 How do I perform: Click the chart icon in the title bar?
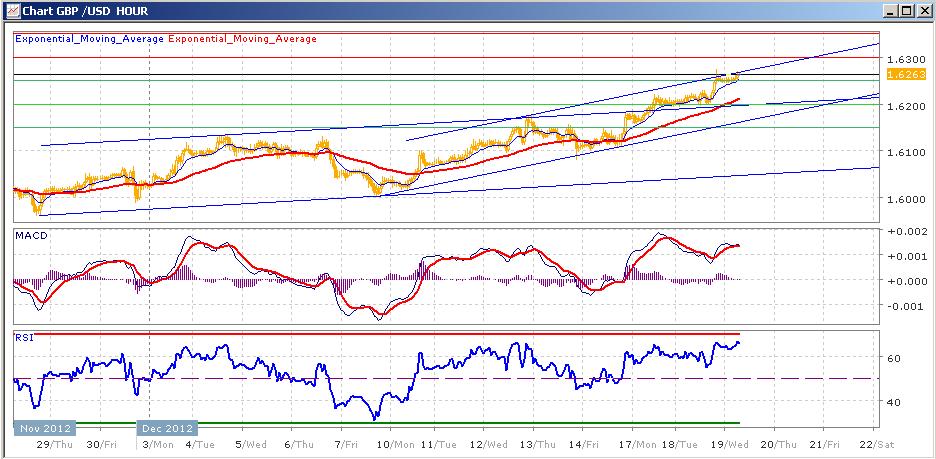[x=11, y=11]
